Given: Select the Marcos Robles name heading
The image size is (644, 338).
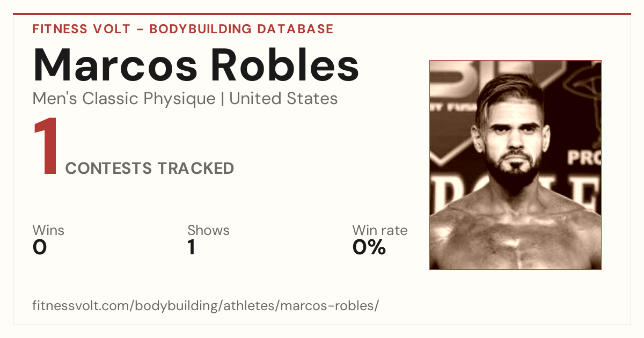Looking at the screenshot, I should tap(196, 65).
